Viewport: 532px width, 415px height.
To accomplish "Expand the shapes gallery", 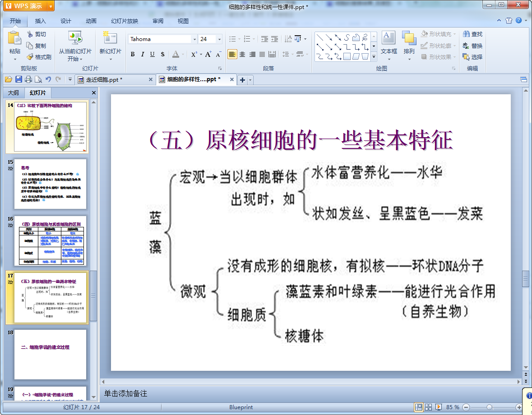I will (x=374, y=57).
